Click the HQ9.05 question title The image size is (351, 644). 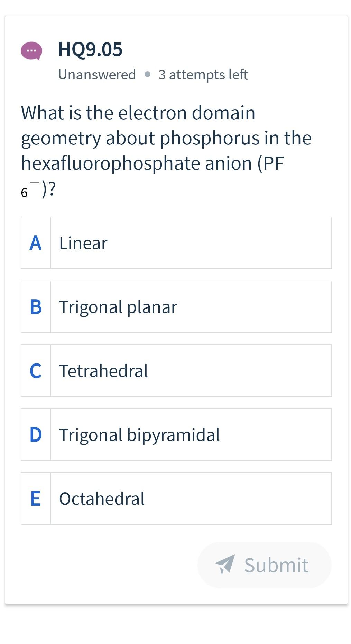coord(90,49)
